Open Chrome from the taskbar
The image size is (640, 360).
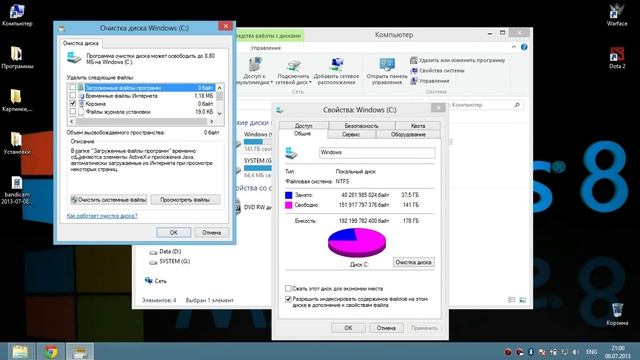coord(51,351)
